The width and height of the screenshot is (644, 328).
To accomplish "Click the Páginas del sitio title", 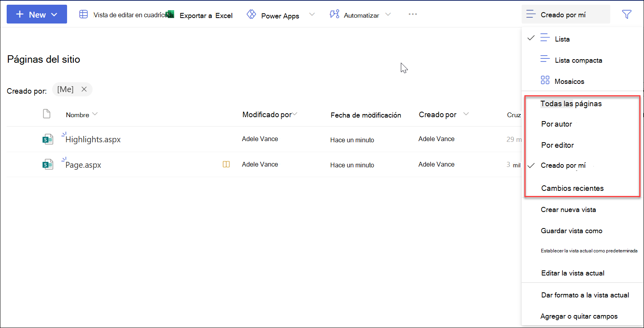I will pos(44,59).
